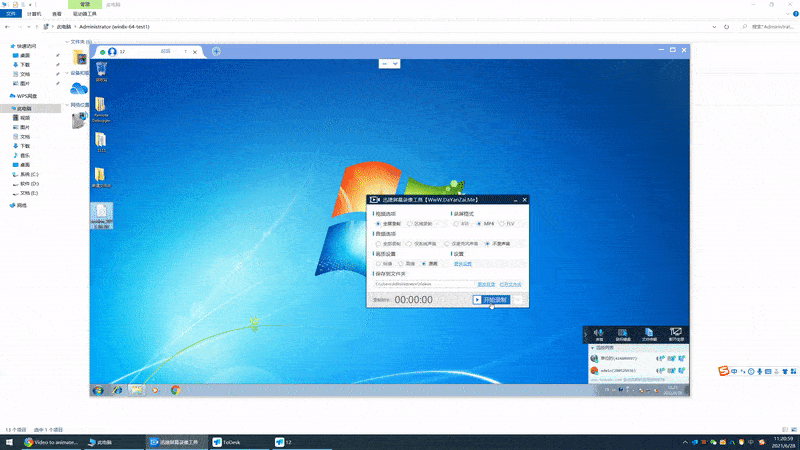This screenshot has width=800, height=450.
Task: Click the Sogou toolbar keyboard icon
Action: point(768,371)
